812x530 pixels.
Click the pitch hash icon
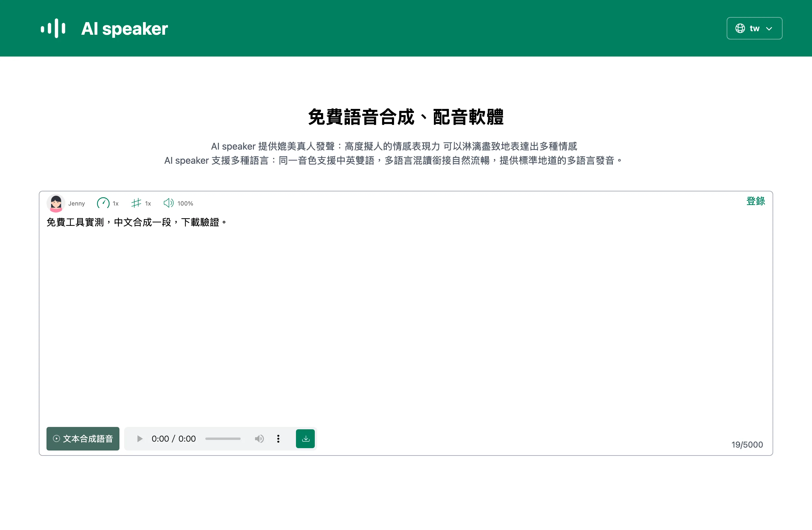point(136,203)
